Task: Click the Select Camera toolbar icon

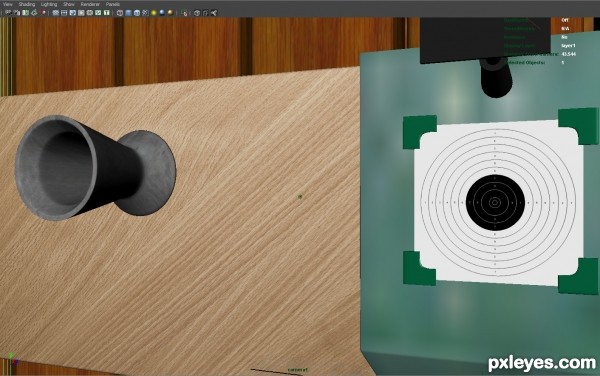Action: (x=8, y=13)
